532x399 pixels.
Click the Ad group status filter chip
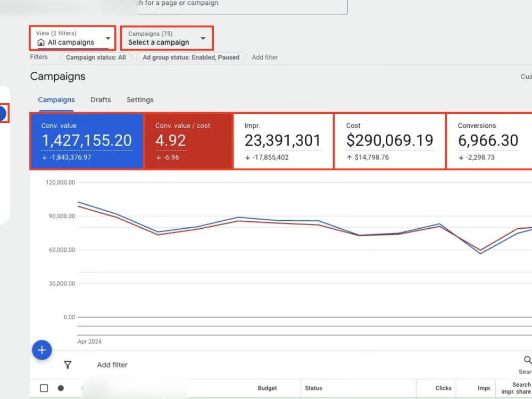point(191,57)
